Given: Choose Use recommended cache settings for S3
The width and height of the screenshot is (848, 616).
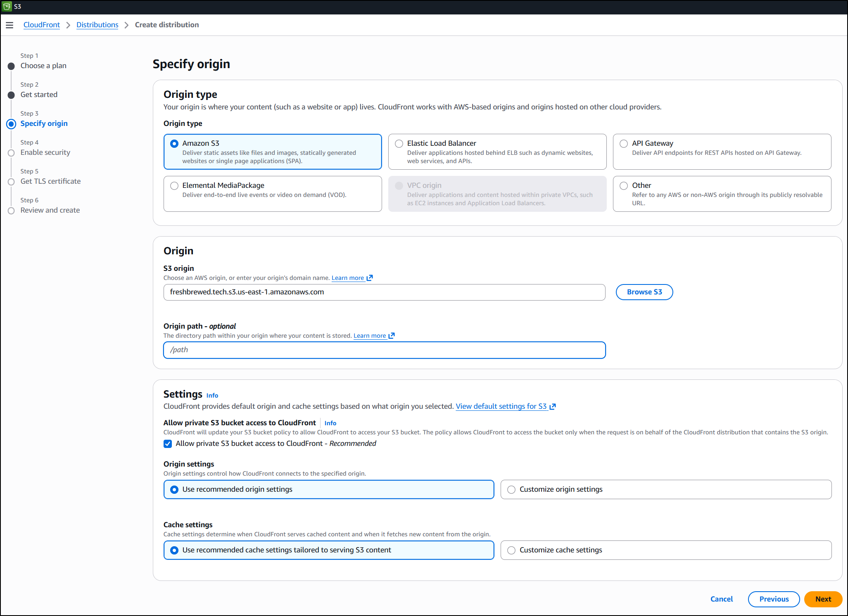Looking at the screenshot, I should [329, 550].
